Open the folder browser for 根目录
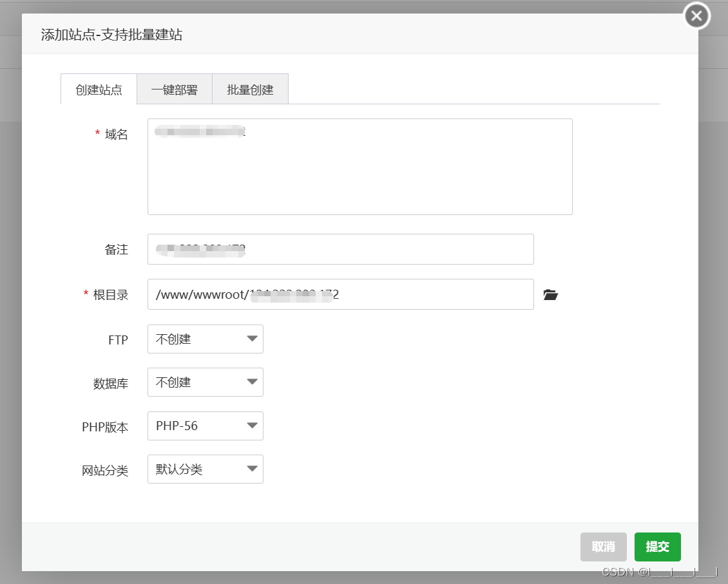The width and height of the screenshot is (728, 584). point(550,294)
